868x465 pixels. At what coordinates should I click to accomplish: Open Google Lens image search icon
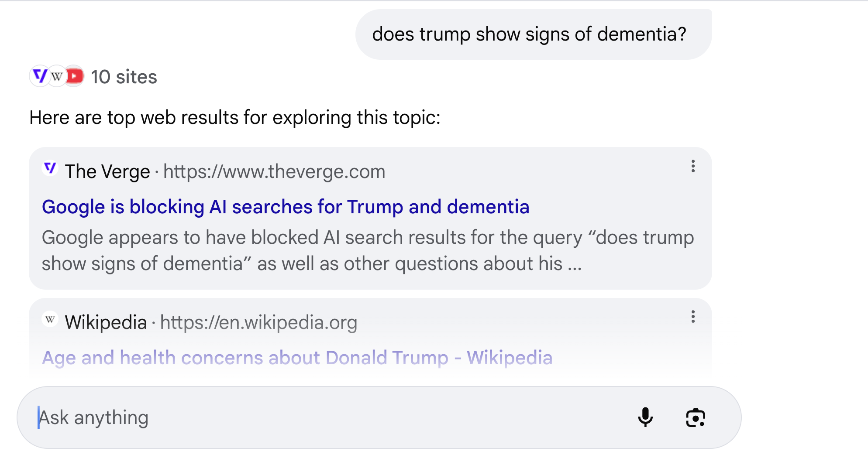point(695,418)
